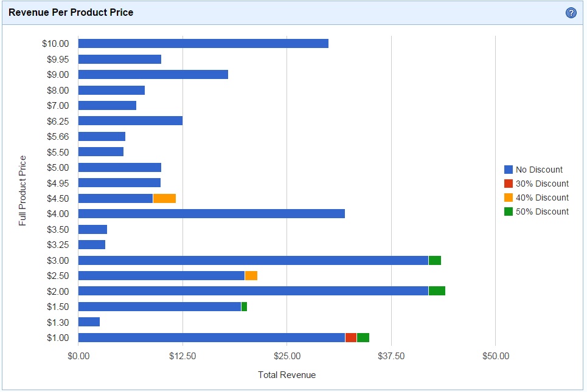Click the red segment of the $1.00 bar
587x392 pixels.
(x=351, y=338)
